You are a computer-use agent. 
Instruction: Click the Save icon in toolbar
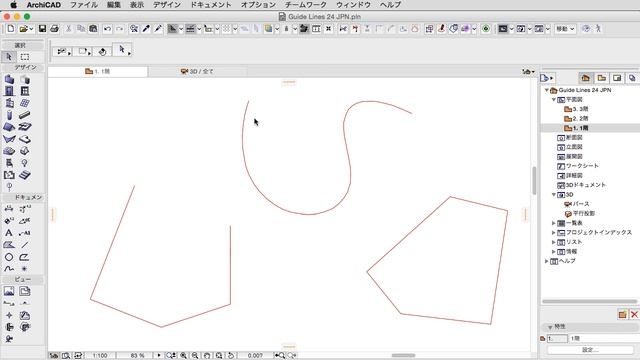42,29
